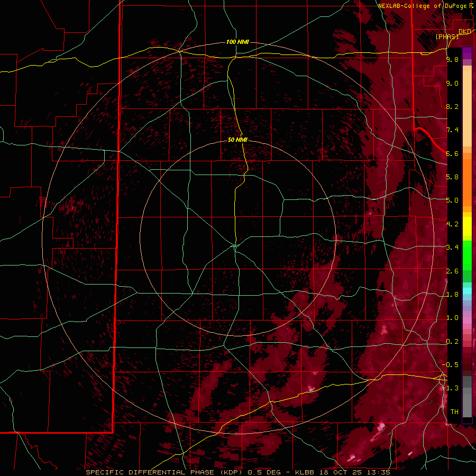Click the 2.6 legend value

coord(452,271)
